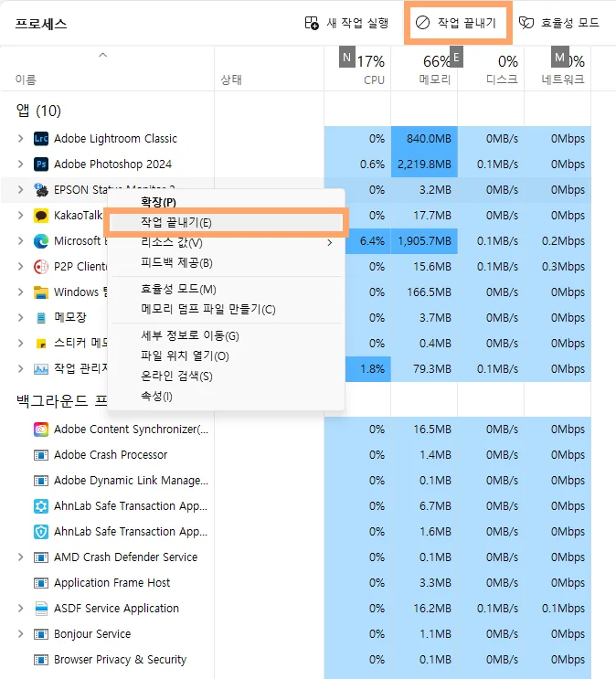Click the circle-slash icon in the toolbar's 작업 끝내기 button
The image size is (616, 679).
coord(422,23)
